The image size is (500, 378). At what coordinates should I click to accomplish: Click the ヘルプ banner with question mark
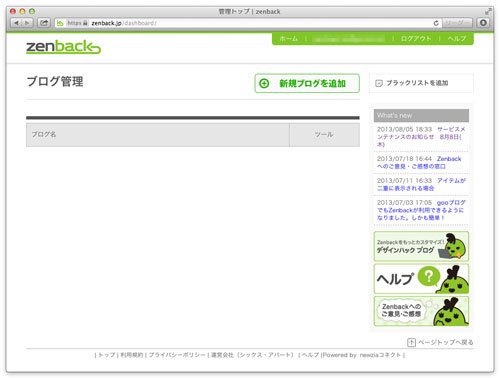(421, 279)
